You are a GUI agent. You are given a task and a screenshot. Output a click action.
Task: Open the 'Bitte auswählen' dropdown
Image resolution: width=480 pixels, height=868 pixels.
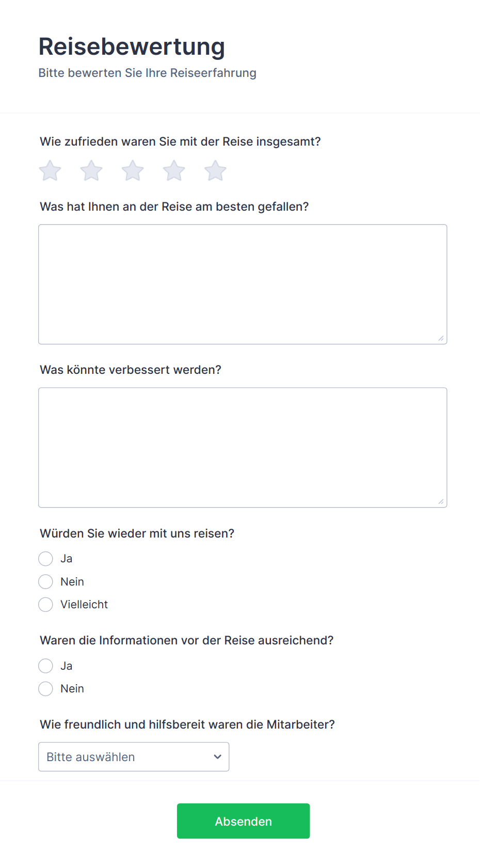(x=134, y=757)
